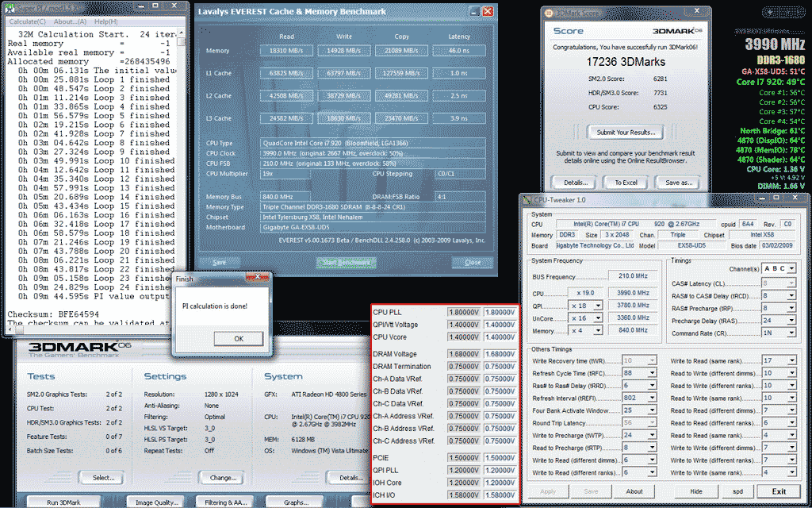Viewport: 812px width, 508px height.
Task: Click the EVEREST Motherboard field showing Gigabyte GA-EX58-UD5
Action: 373,228
